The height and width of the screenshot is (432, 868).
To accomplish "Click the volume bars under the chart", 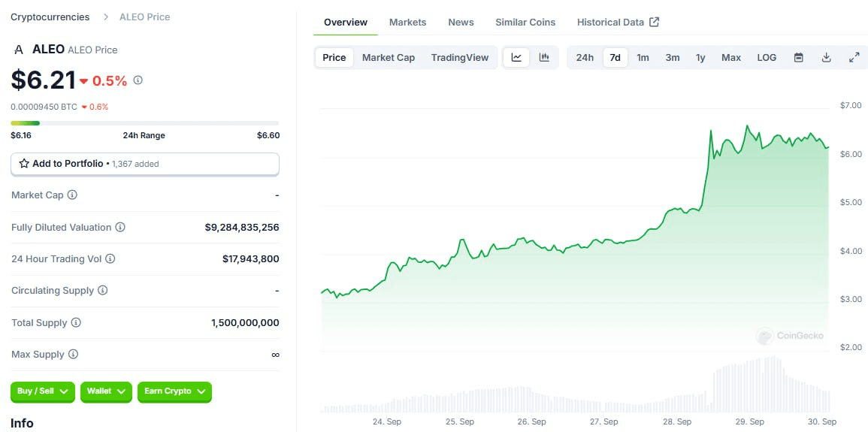I will tap(575, 385).
